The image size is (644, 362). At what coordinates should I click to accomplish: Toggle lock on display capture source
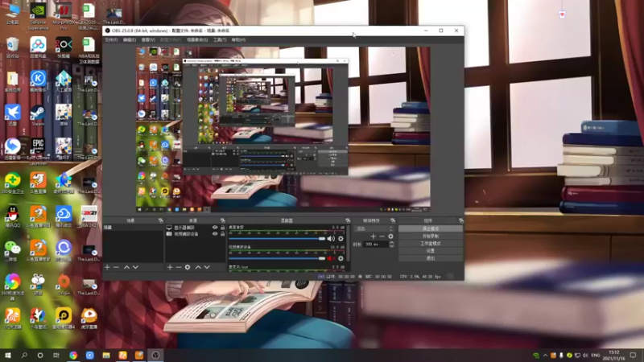[223, 228]
